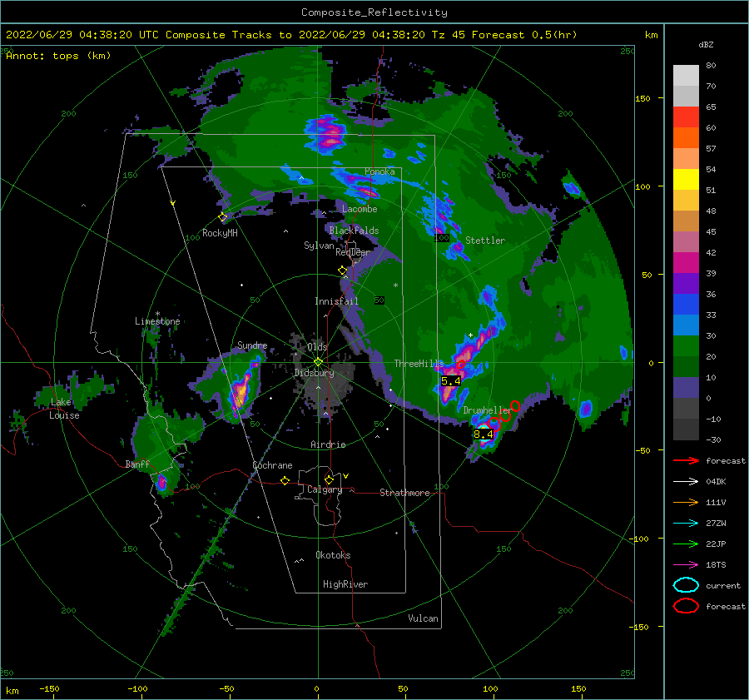Click the ThreeHills city label
749x700 pixels.
click(x=419, y=364)
